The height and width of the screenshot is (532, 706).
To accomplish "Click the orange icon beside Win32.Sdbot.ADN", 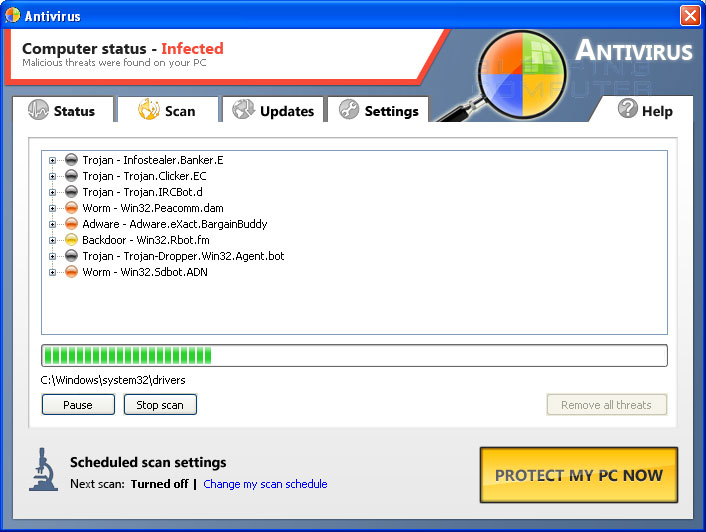I will coord(71,271).
